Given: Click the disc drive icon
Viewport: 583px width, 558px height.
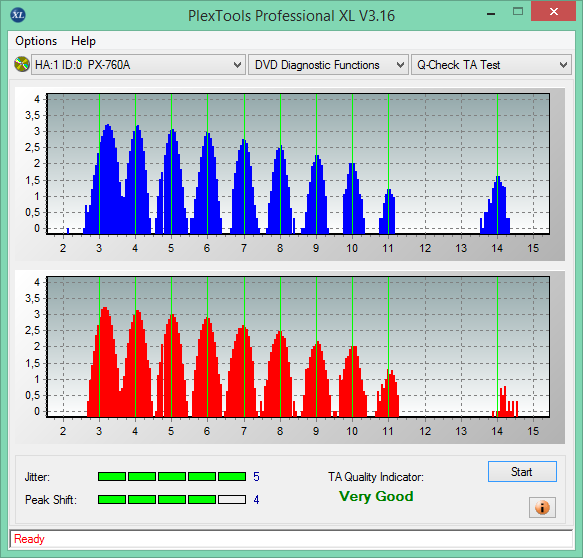Looking at the screenshot, I should [x=22, y=64].
